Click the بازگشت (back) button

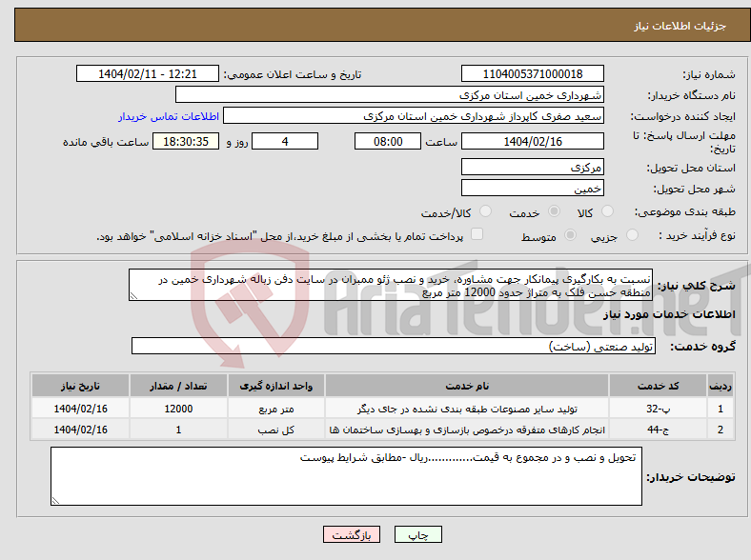pos(352,535)
